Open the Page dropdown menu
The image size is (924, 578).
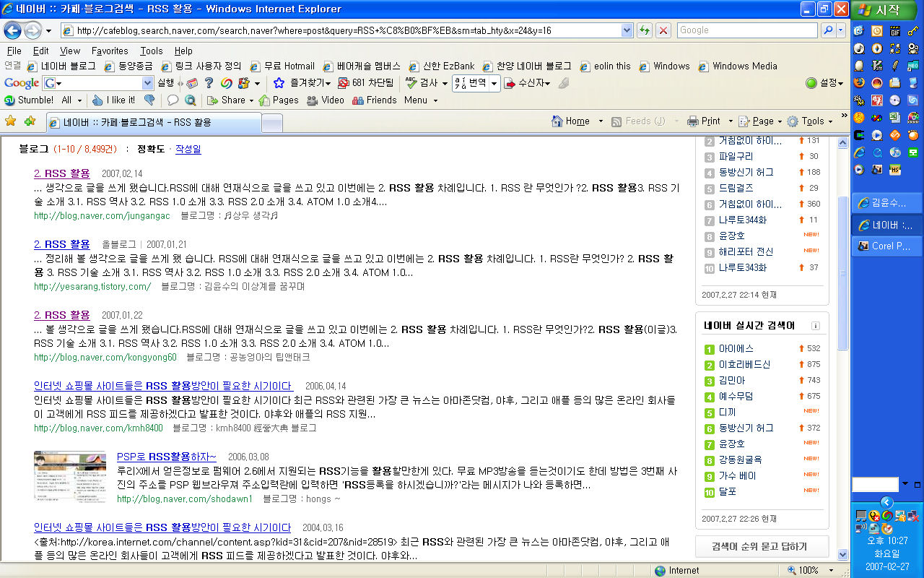(x=761, y=121)
